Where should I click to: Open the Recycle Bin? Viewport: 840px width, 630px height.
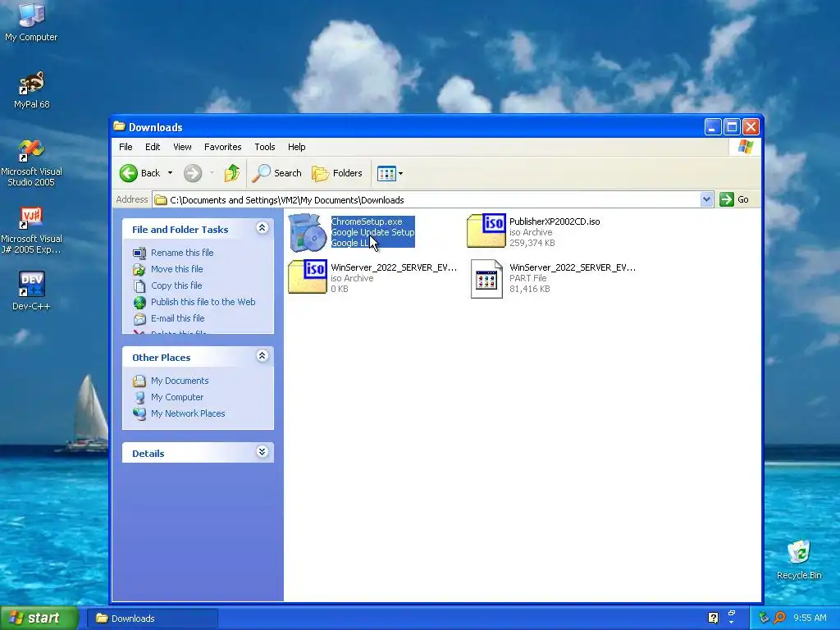coord(799,559)
